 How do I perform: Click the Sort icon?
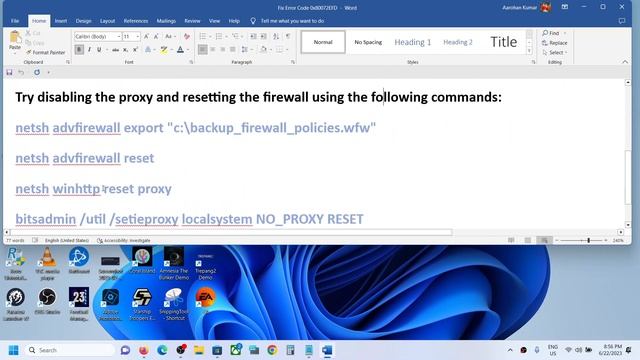pyautogui.click(x=276, y=36)
